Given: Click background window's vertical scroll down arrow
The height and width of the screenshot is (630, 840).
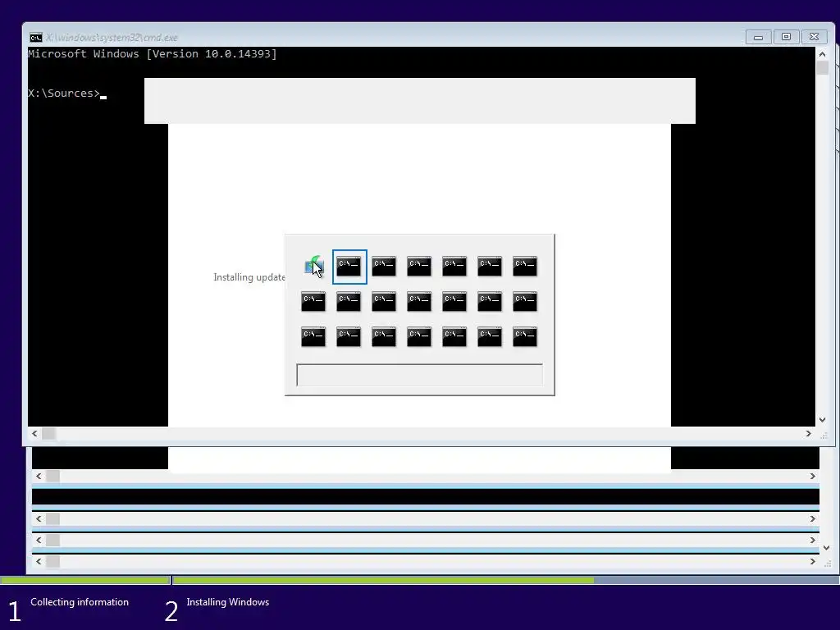Looking at the screenshot, I should pos(827,548).
